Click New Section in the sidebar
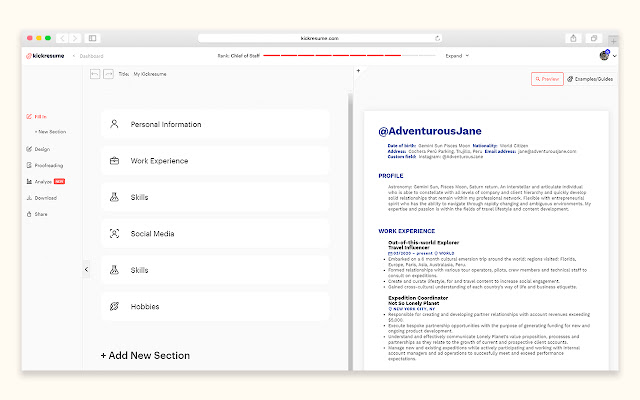The image size is (640, 400). (x=50, y=132)
